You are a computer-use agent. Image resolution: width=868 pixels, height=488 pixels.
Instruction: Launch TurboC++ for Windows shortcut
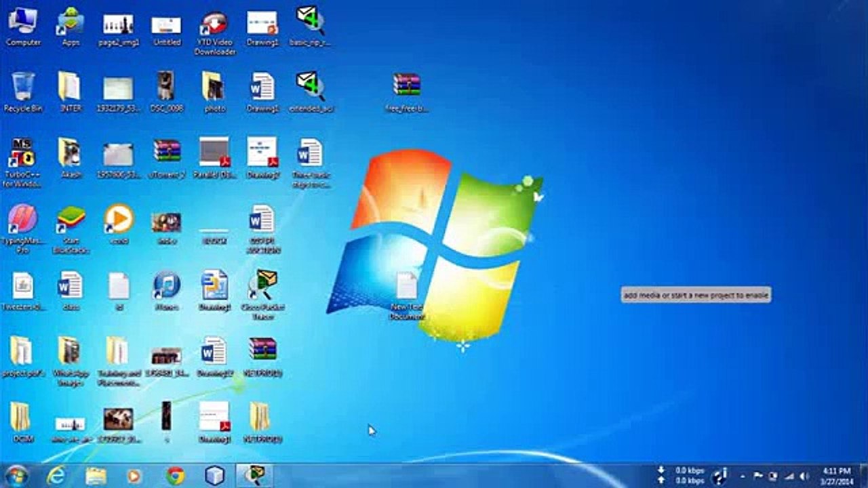(23, 163)
